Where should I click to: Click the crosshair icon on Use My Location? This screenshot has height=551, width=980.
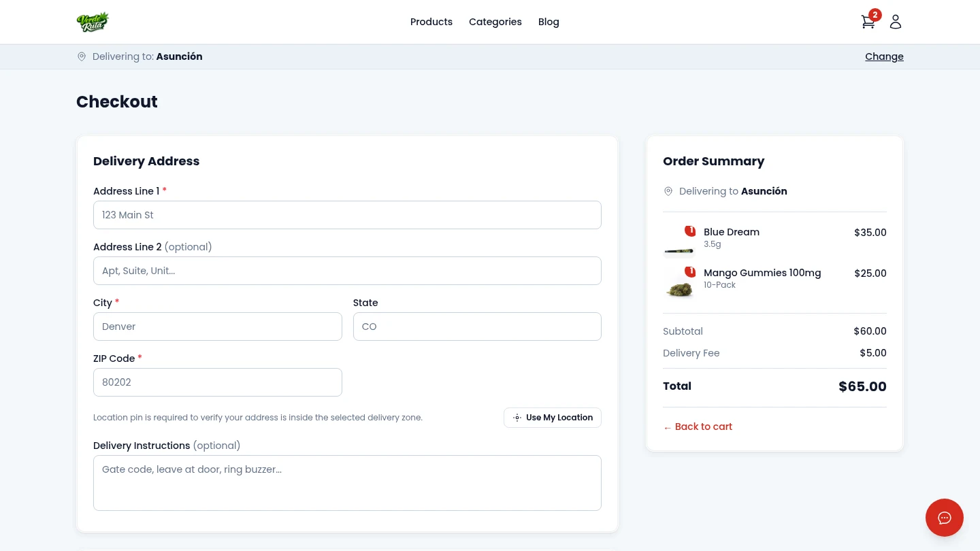tap(517, 418)
